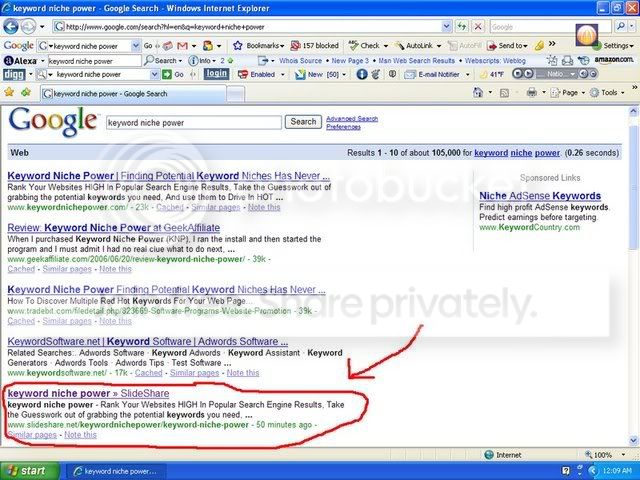
Task: Click the Google page search text field
Action: [194, 122]
